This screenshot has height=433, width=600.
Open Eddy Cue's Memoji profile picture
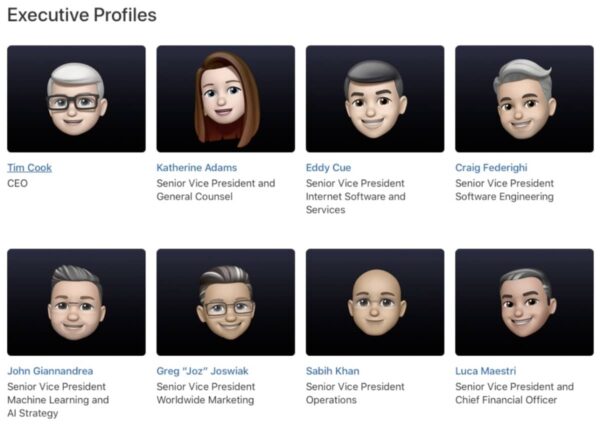point(375,99)
